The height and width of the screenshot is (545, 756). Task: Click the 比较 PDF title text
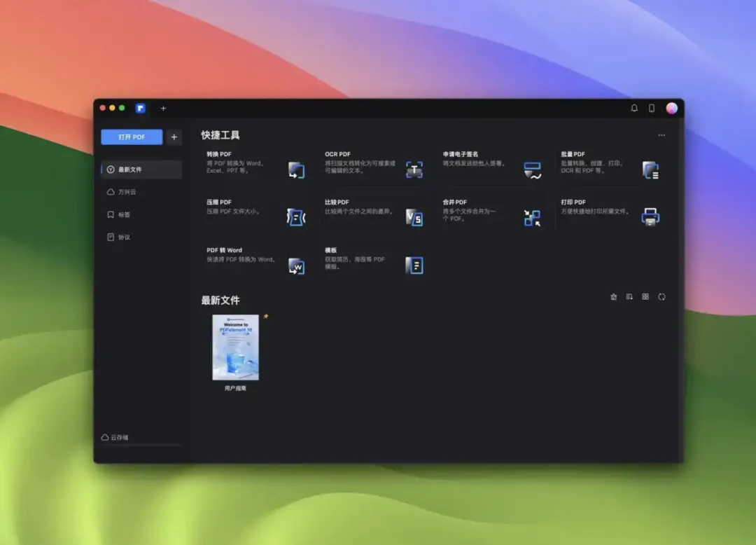click(x=337, y=202)
